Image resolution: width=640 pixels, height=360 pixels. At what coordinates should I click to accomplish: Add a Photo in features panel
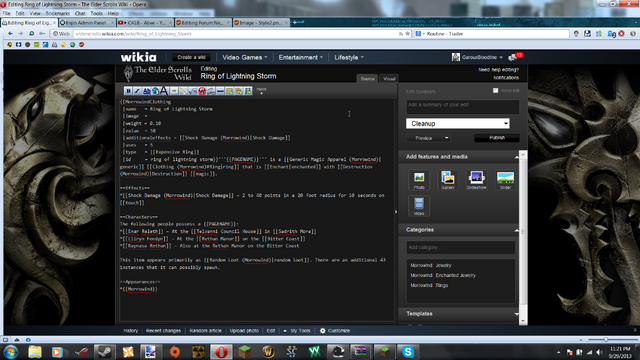[x=419, y=180]
